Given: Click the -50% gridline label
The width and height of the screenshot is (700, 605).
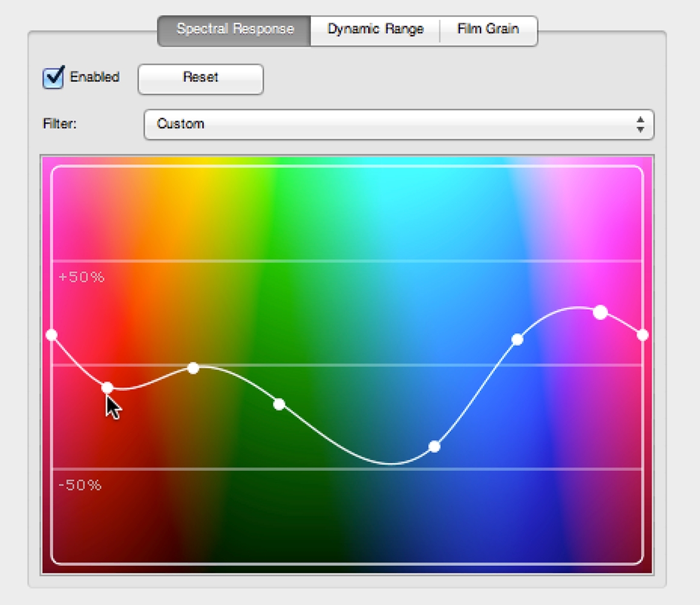Looking at the screenshot, I should [79, 485].
